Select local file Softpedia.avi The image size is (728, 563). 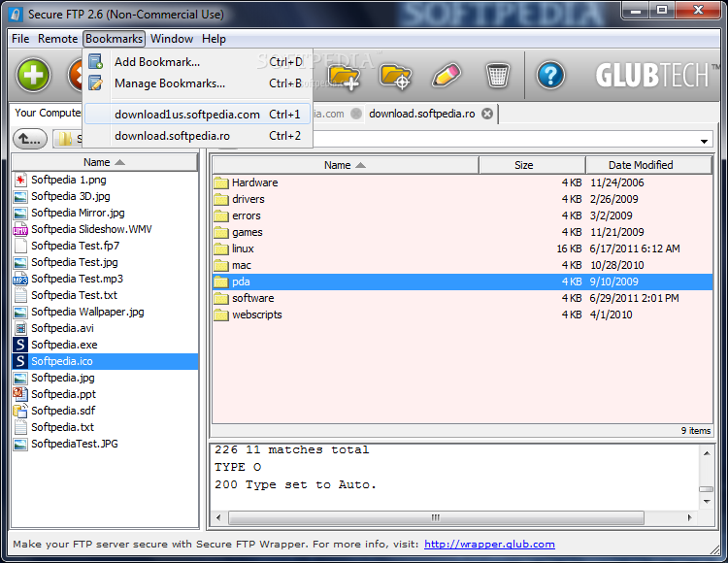pos(105,328)
